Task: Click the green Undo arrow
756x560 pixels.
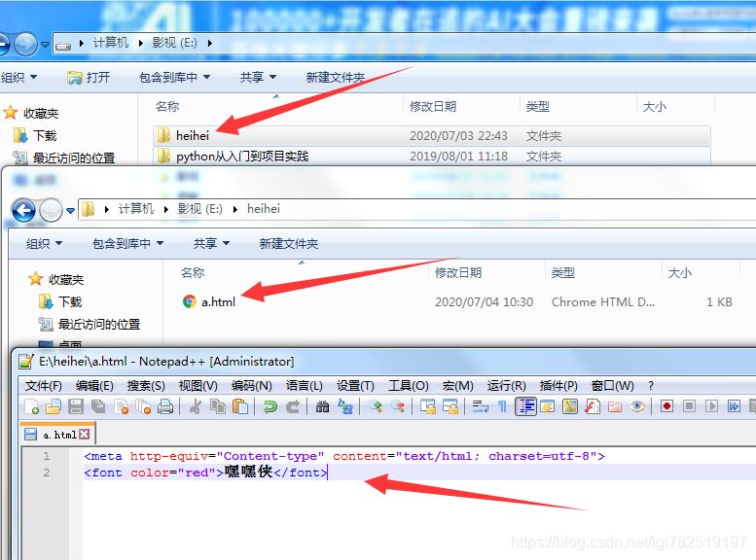Action: click(270, 406)
